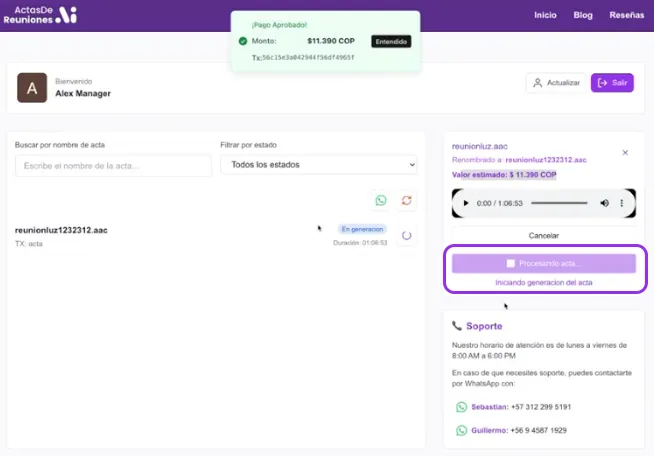Log out using the Salir button
Viewport: 654px width, 456px height.
pyautogui.click(x=612, y=83)
